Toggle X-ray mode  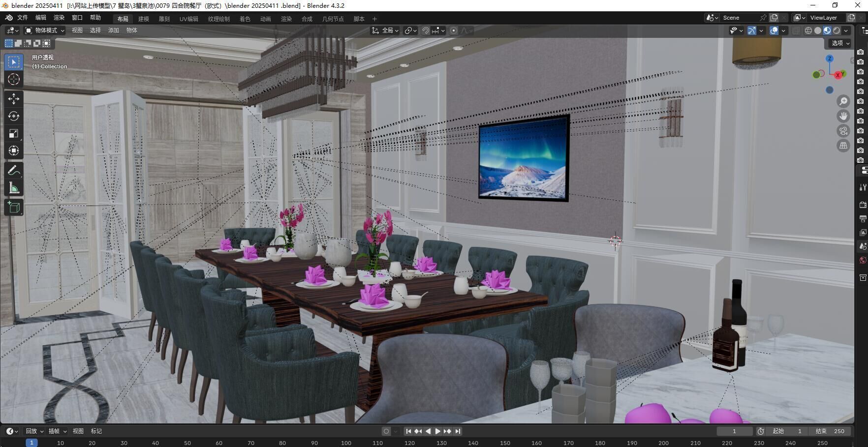point(796,30)
